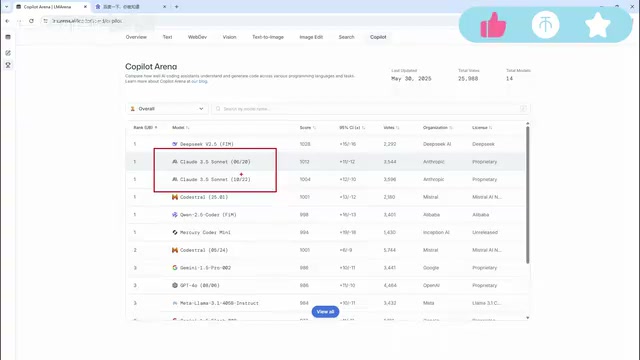Open the Search leaderboard tab
The width and height of the screenshot is (640, 360).
pyautogui.click(x=347, y=37)
